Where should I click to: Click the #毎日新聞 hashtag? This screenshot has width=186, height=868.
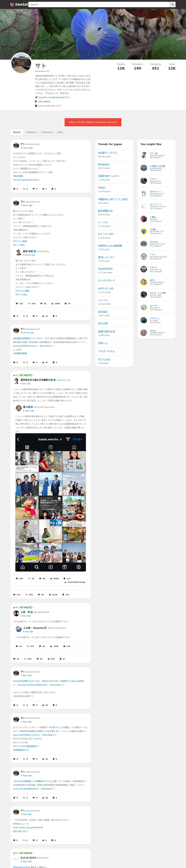tap(18, 176)
